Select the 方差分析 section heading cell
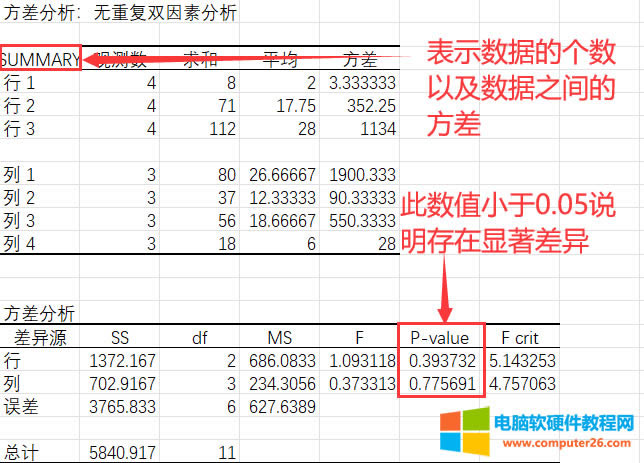 pos(39,314)
